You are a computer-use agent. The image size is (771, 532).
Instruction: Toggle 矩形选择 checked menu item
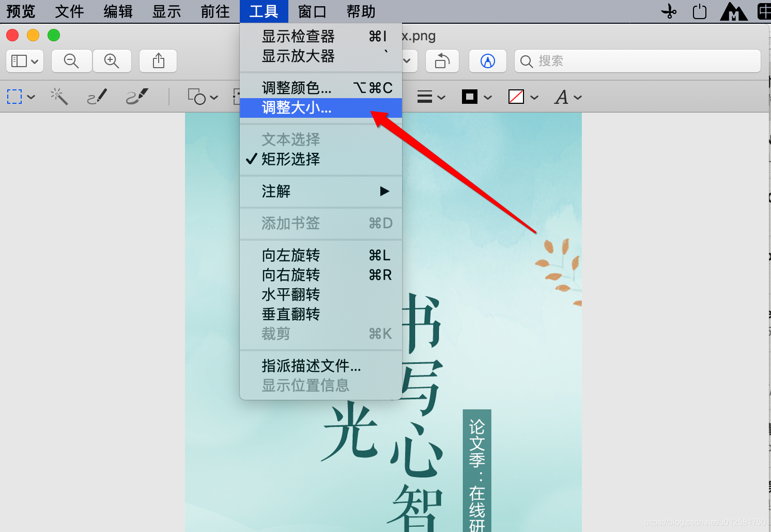point(321,159)
